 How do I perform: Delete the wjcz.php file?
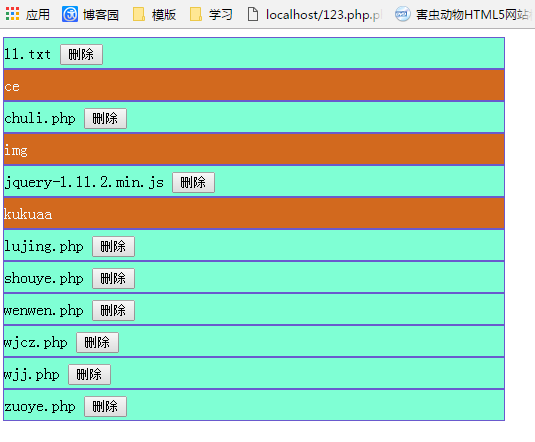coord(98,342)
